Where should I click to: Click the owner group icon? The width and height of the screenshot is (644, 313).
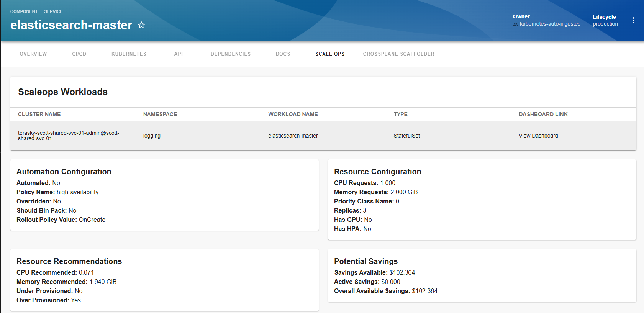[516, 24]
